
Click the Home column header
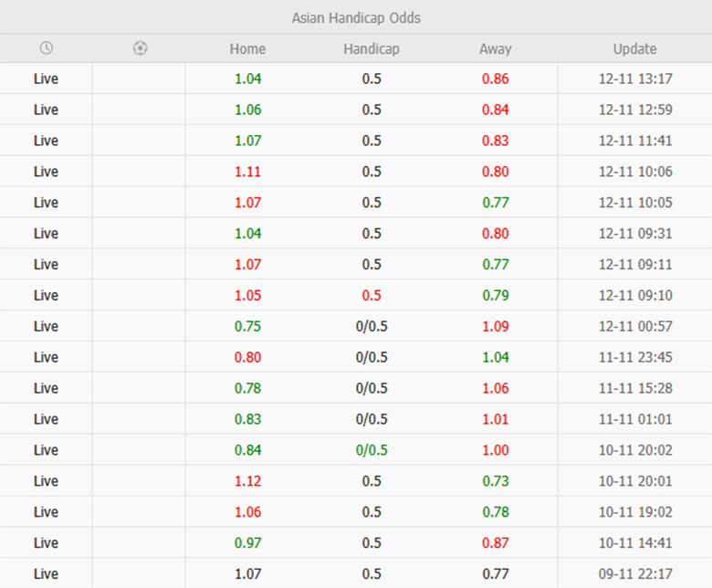tap(247, 49)
